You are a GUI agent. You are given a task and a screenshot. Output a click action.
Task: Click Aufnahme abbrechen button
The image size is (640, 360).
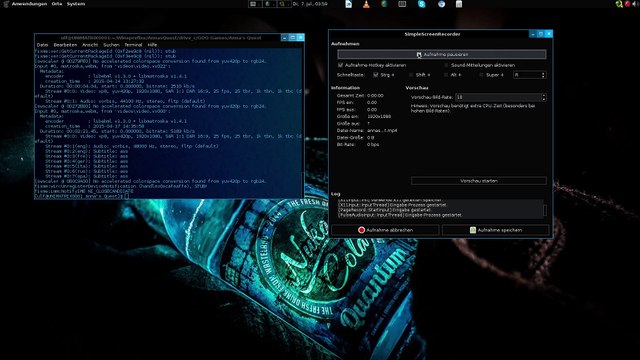[x=385, y=230]
